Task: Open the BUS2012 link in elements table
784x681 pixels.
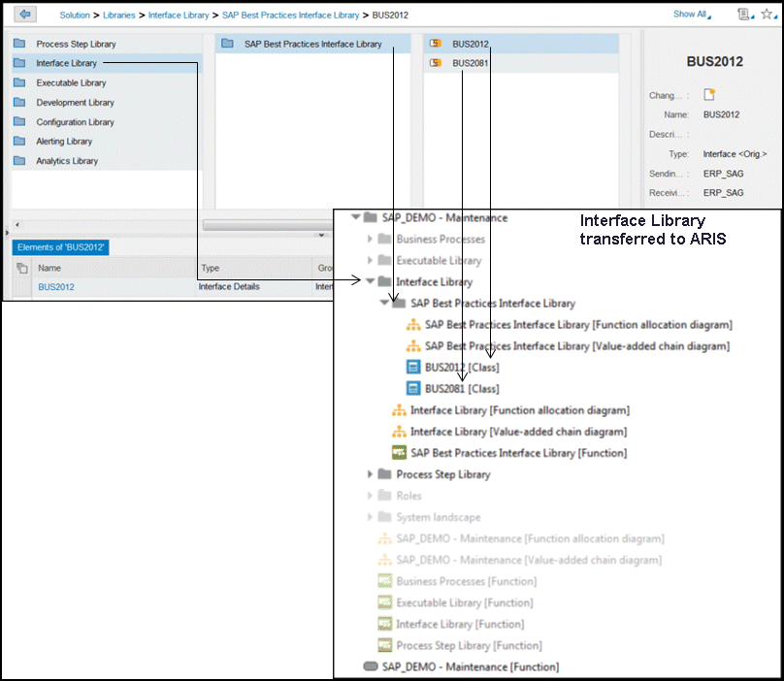Action: click(x=56, y=287)
